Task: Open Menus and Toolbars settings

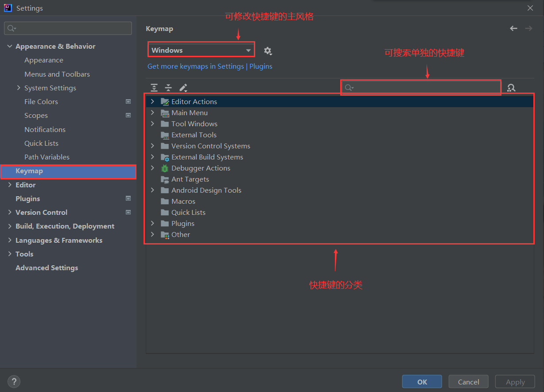Action: click(57, 74)
